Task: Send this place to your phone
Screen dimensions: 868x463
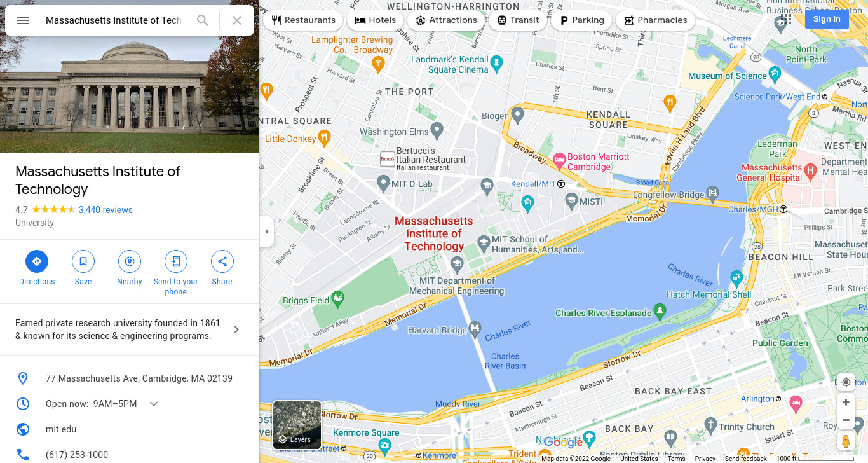Action: click(x=176, y=273)
